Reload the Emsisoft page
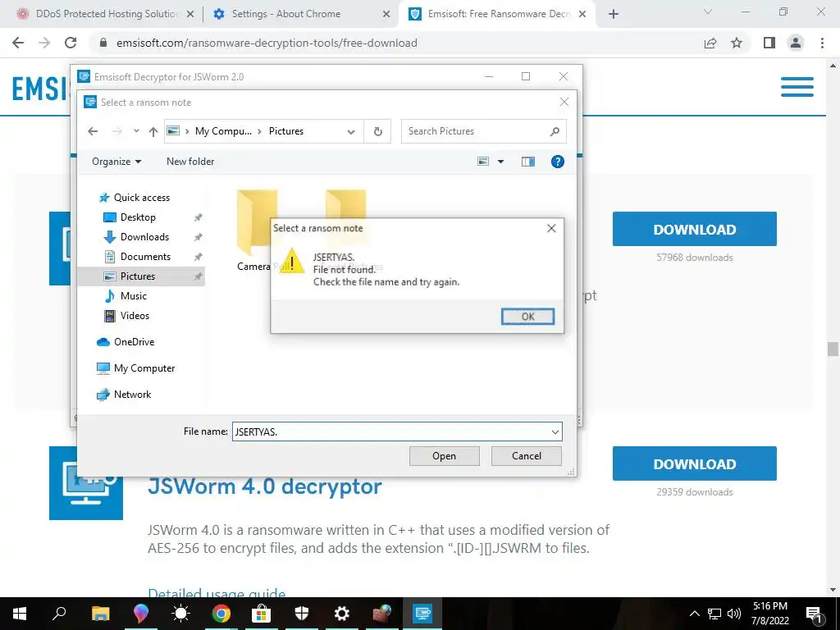This screenshot has height=630, width=840. click(x=71, y=43)
